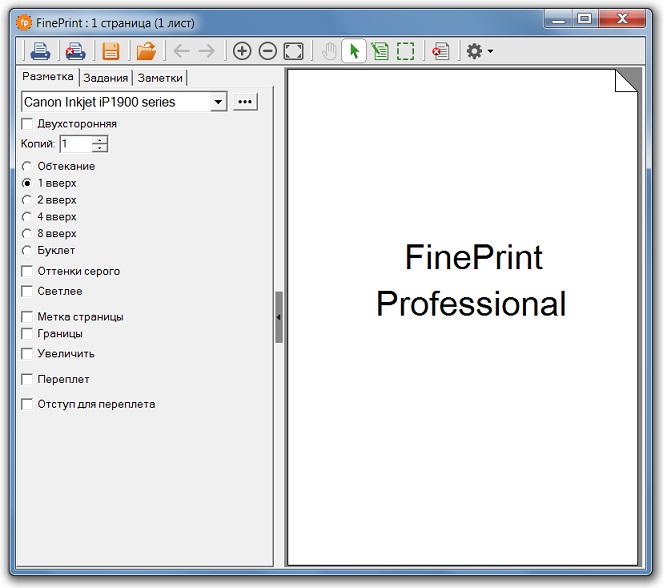
Task: Switch to the Задания tab
Action: point(106,78)
